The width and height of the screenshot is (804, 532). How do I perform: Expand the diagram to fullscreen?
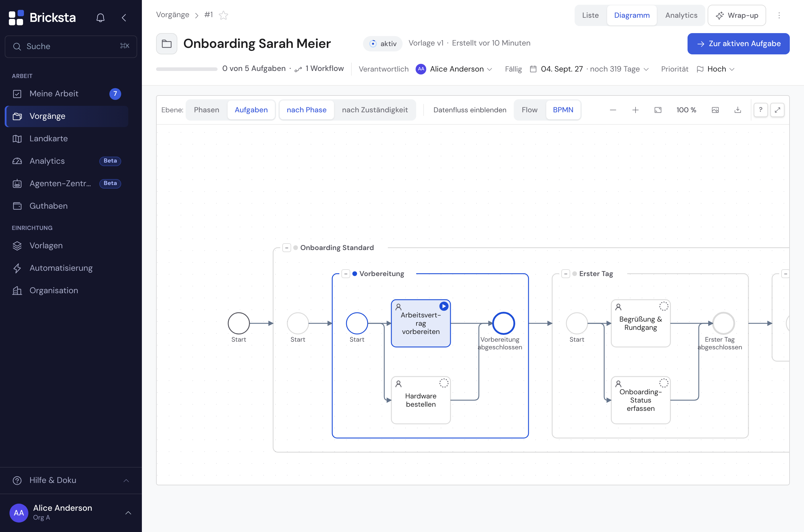click(x=777, y=110)
